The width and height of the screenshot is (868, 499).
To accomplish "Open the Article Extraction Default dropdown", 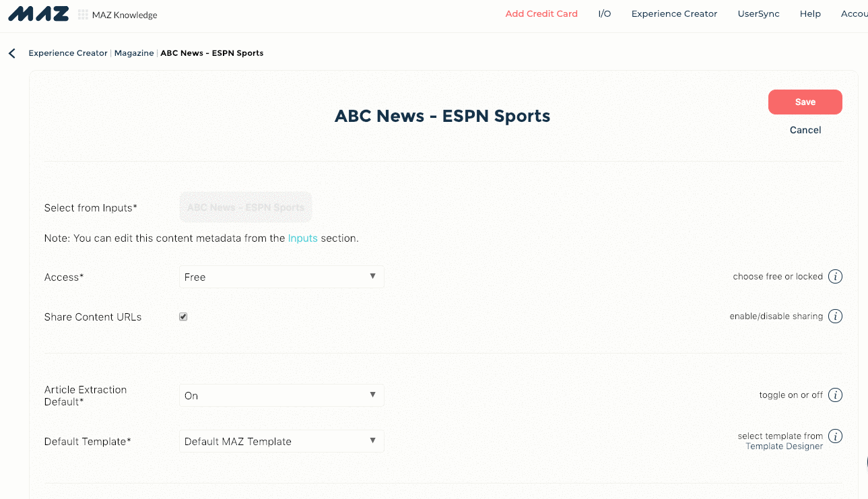I will [281, 395].
